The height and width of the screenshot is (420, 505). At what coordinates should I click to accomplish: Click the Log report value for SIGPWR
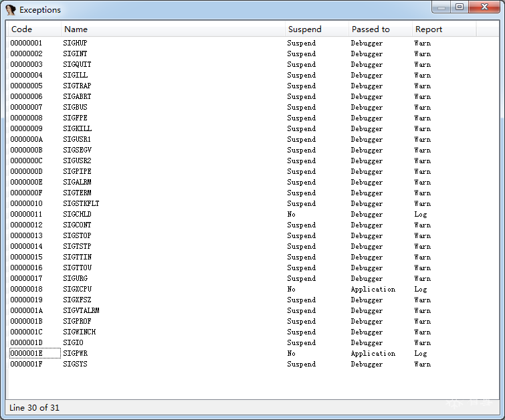pyautogui.click(x=421, y=353)
